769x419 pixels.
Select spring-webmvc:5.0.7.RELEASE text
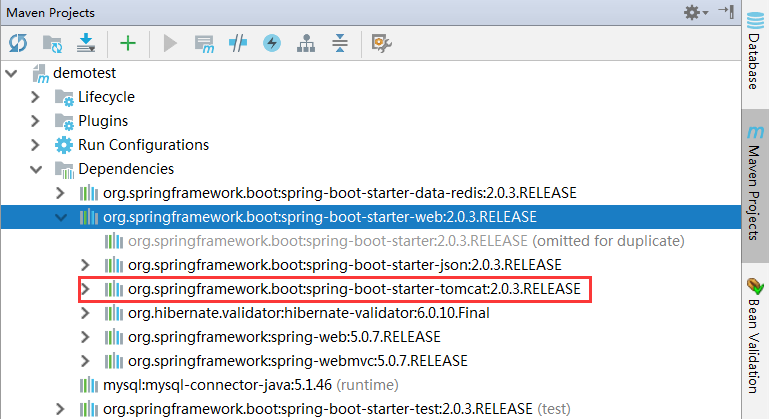coord(298,361)
